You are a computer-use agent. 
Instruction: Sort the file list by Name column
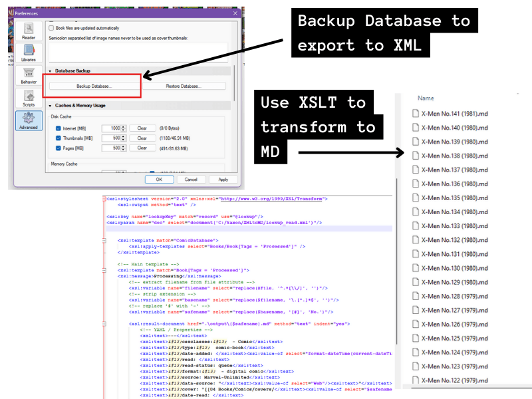426,98
